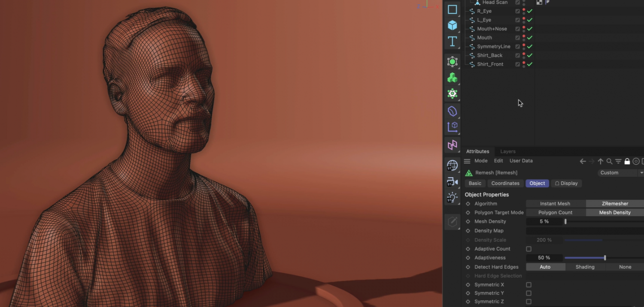Add a light using the lightbulb icon
Viewport: 644px width, 307px height.
[x=452, y=198]
